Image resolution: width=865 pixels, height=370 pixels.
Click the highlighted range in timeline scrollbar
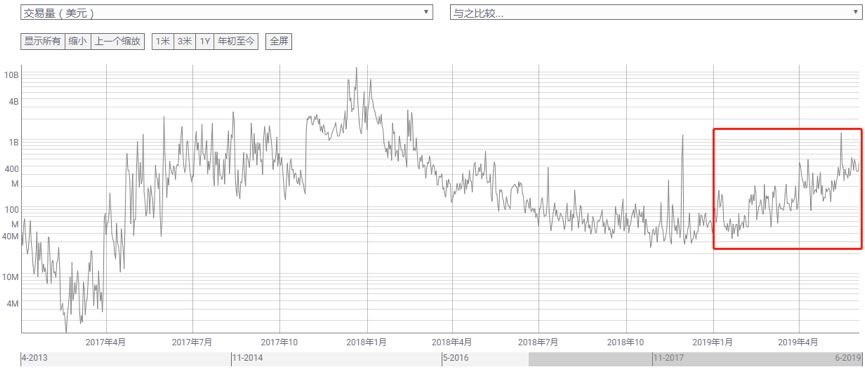695,359
